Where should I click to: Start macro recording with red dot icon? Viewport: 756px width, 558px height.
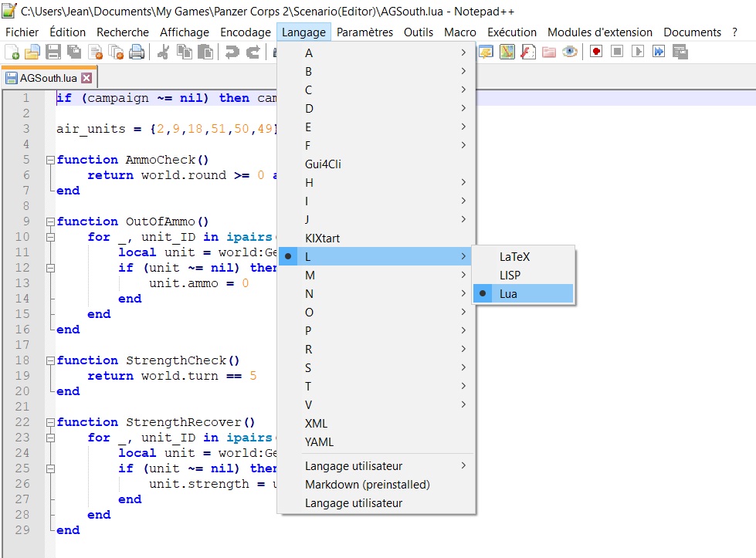click(596, 52)
